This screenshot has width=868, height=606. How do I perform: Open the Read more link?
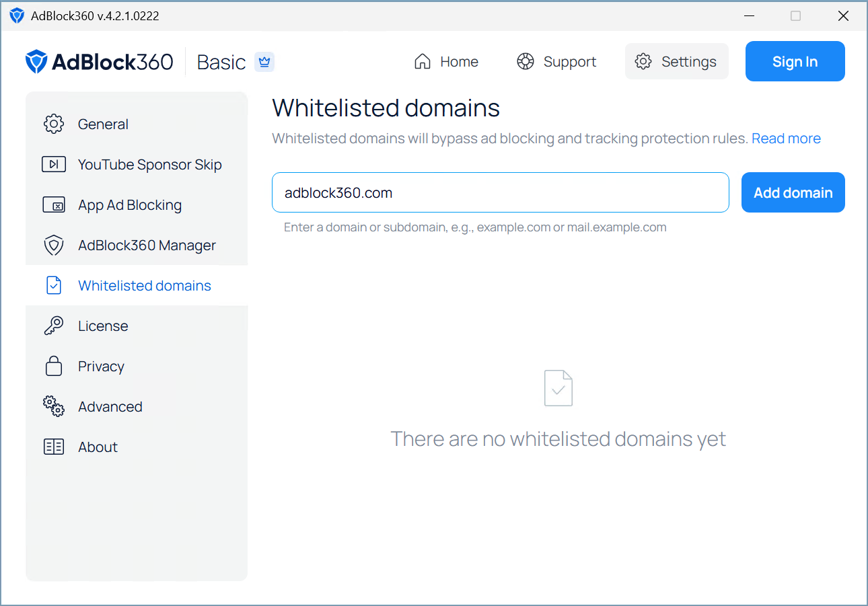coord(786,139)
